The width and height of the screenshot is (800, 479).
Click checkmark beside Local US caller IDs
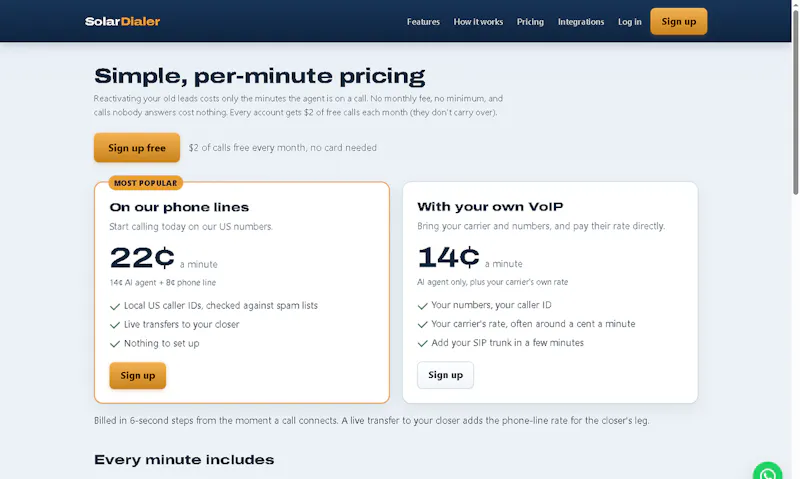(115, 306)
